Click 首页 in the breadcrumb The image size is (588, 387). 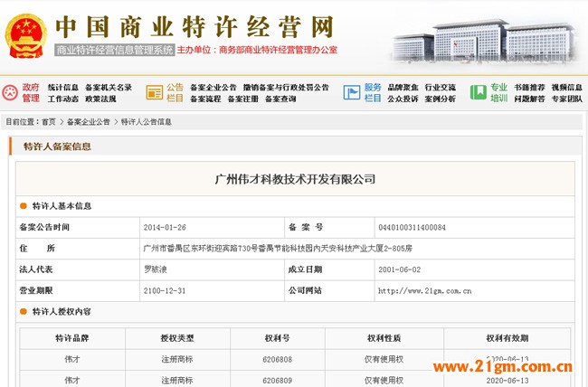click(x=48, y=121)
